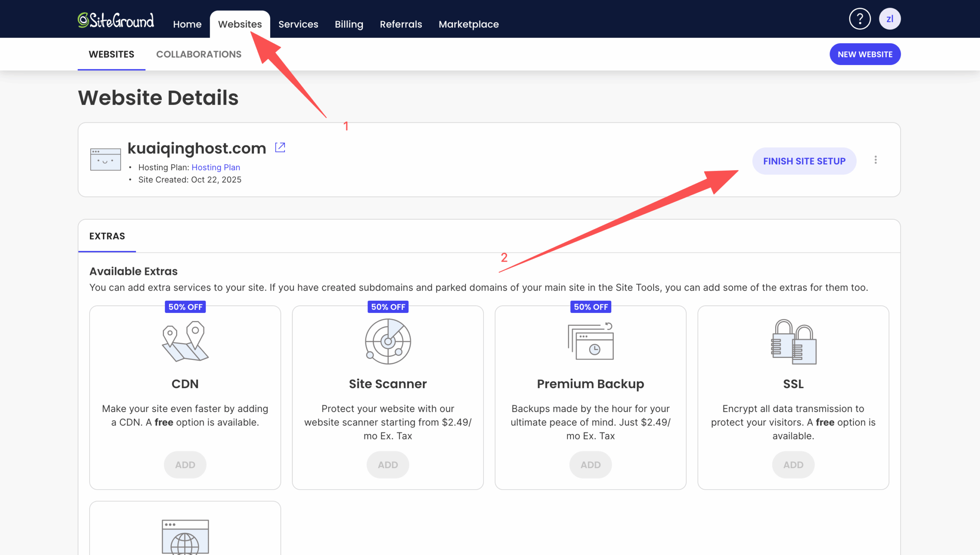Image resolution: width=980 pixels, height=555 pixels.
Task: Open the Services menu
Action: pos(298,24)
